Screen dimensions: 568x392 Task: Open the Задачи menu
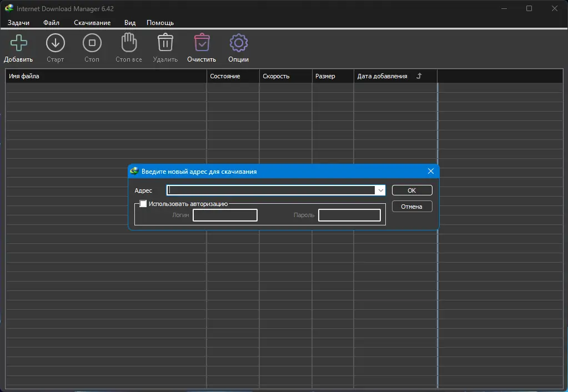[18, 22]
